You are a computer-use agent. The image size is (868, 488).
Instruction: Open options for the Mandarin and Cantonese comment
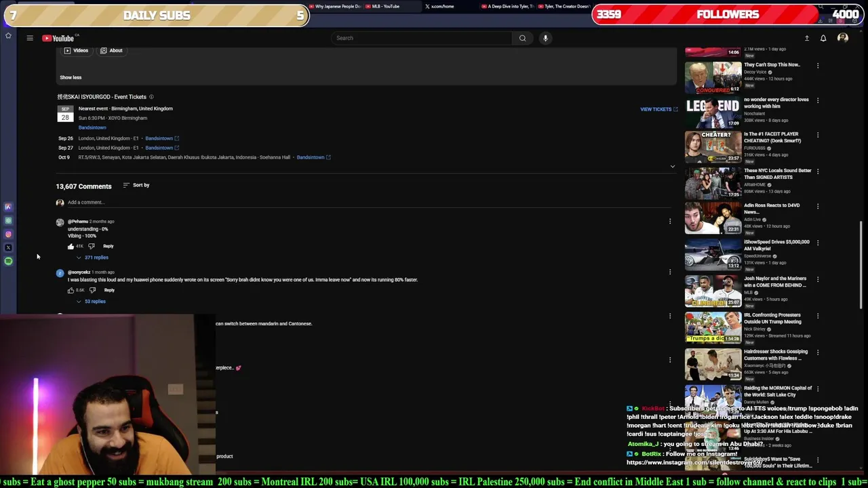670,316
